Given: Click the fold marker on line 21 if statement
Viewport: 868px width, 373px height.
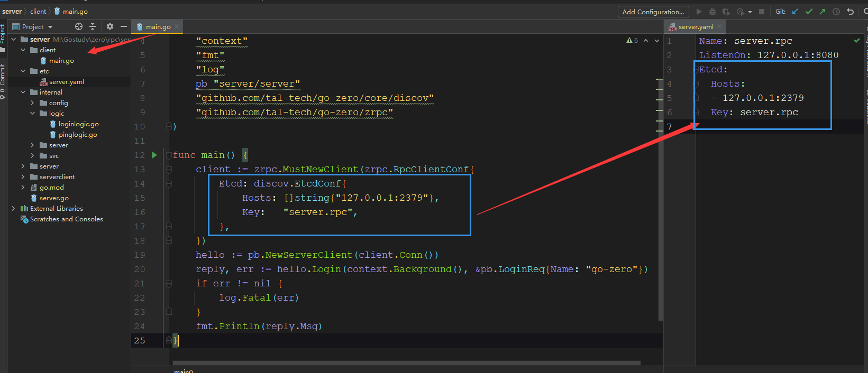Looking at the screenshot, I should coord(169,283).
